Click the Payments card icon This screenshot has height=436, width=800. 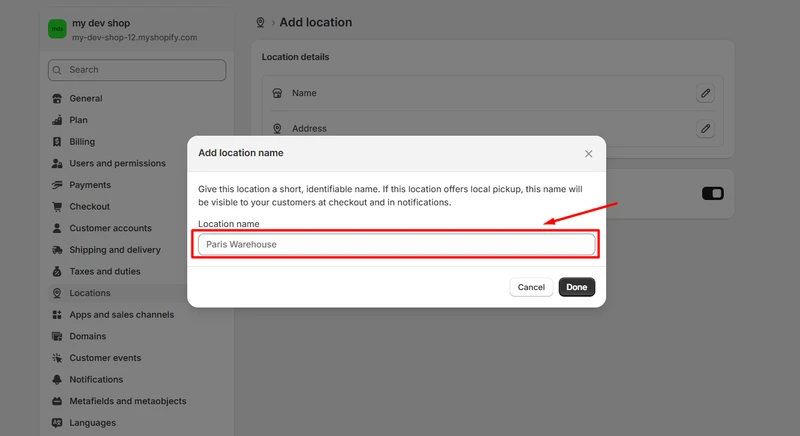click(57, 185)
